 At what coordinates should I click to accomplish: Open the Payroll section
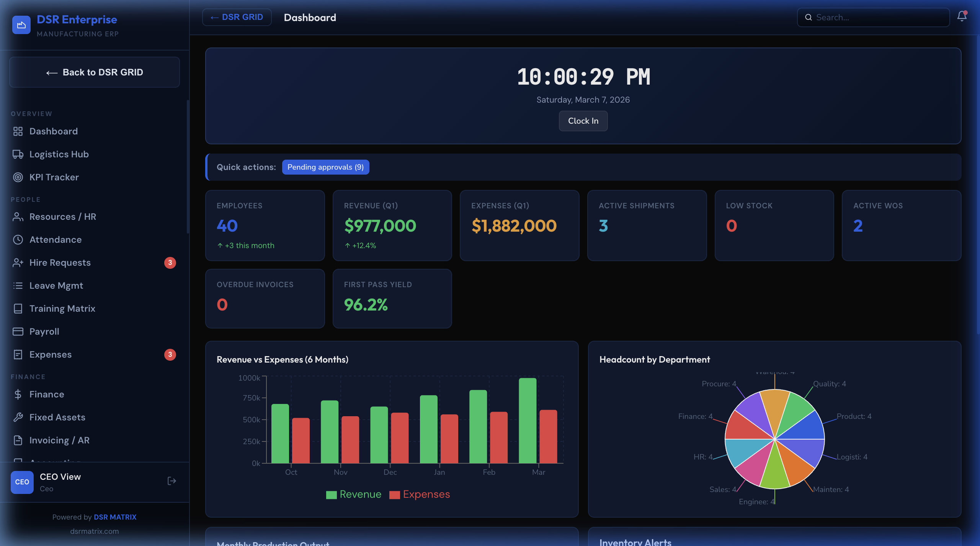[x=44, y=331]
